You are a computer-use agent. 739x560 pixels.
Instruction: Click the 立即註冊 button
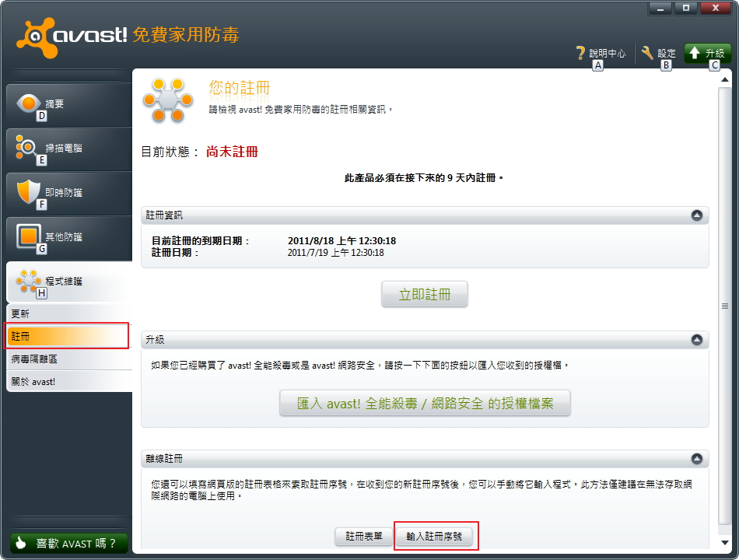[x=425, y=294]
